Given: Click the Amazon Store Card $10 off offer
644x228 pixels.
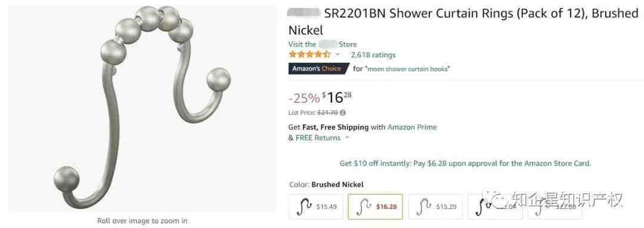Looking at the screenshot, I should (465, 164).
